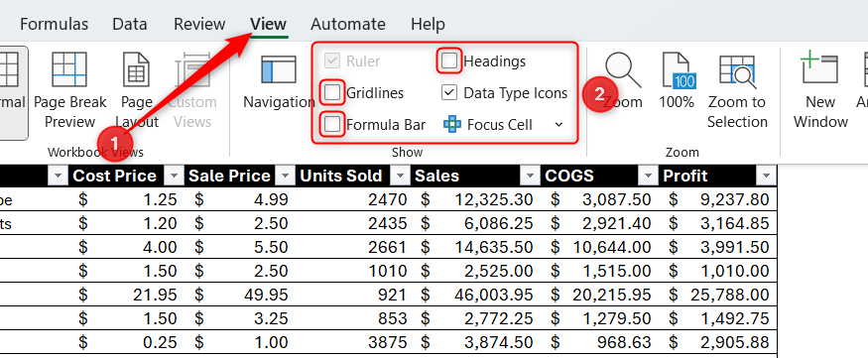This screenshot has height=358, width=868.
Task: Select the COGS cell 968.63
Action: 600,342
